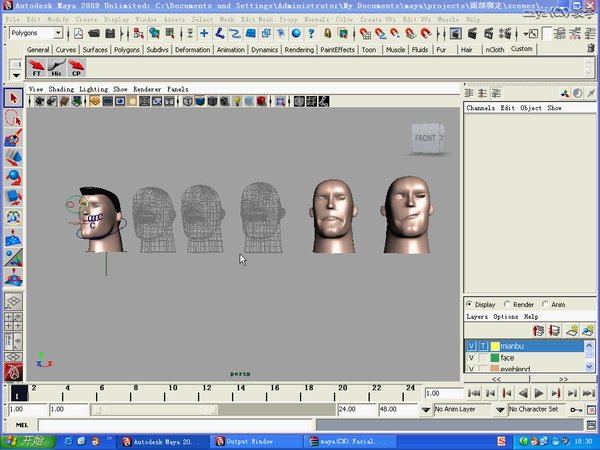Image resolution: width=600 pixels, height=450 pixels.
Task: Create a new empty layer
Action: click(x=572, y=331)
